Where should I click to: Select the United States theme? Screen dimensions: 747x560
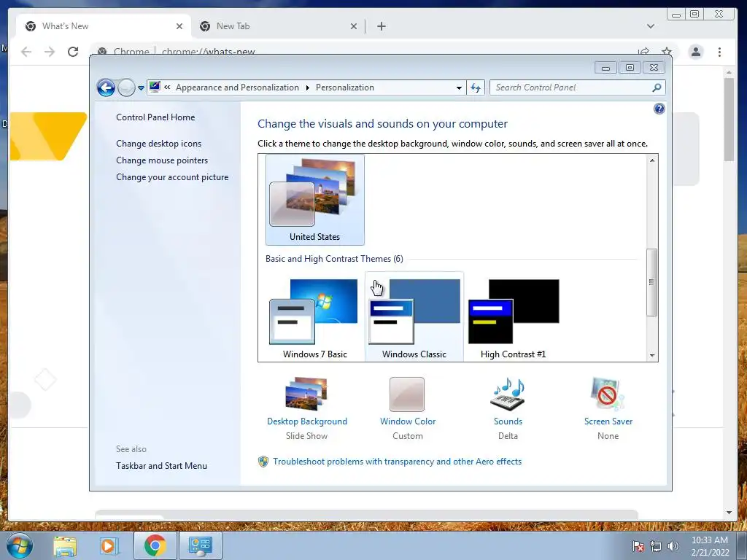pyautogui.click(x=315, y=200)
